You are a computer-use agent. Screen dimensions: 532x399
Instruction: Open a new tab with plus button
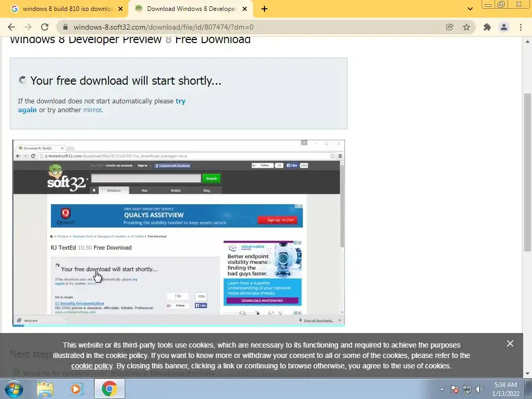264,9
